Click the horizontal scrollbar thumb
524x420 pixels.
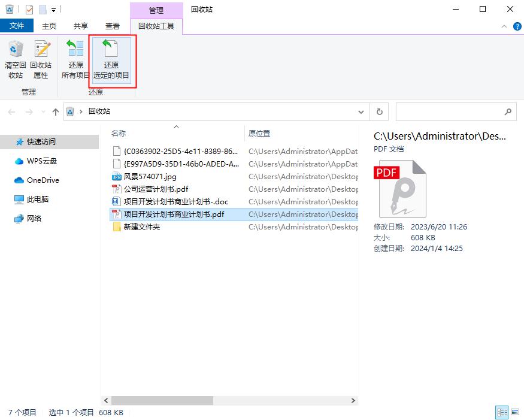point(162,400)
